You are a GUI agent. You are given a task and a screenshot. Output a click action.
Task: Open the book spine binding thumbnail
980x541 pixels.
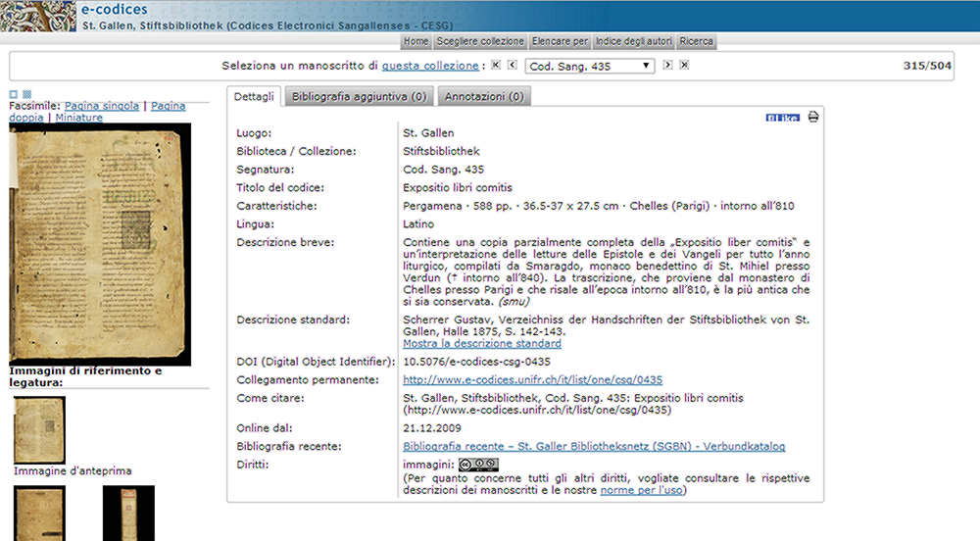click(128, 513)
